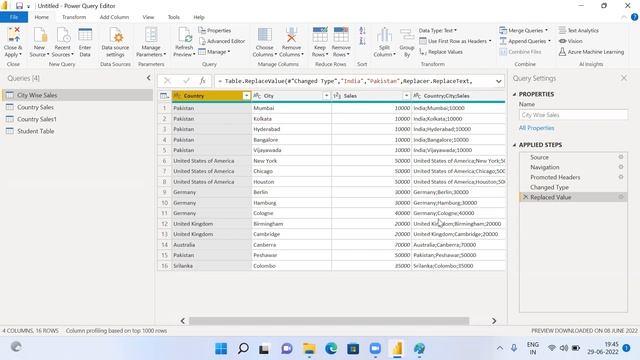The height and width of the screenshot is (360, 640).
Task: Delete the Replaced Value step
Action: point(525,197)
